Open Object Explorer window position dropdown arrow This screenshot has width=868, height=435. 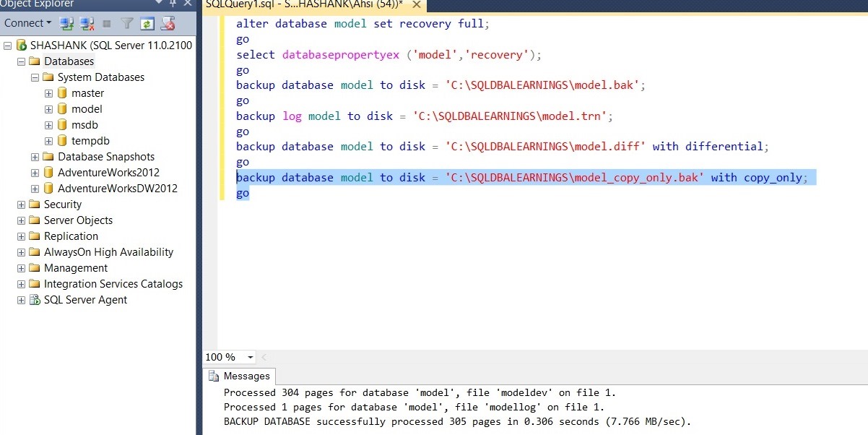[159, 4]
